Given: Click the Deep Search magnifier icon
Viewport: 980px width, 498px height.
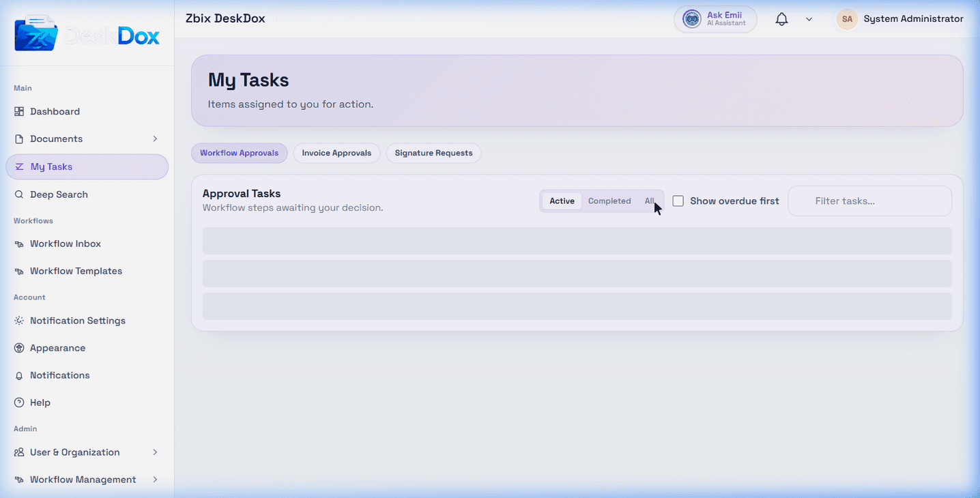Looking at the screenshot, I should 19,194.
